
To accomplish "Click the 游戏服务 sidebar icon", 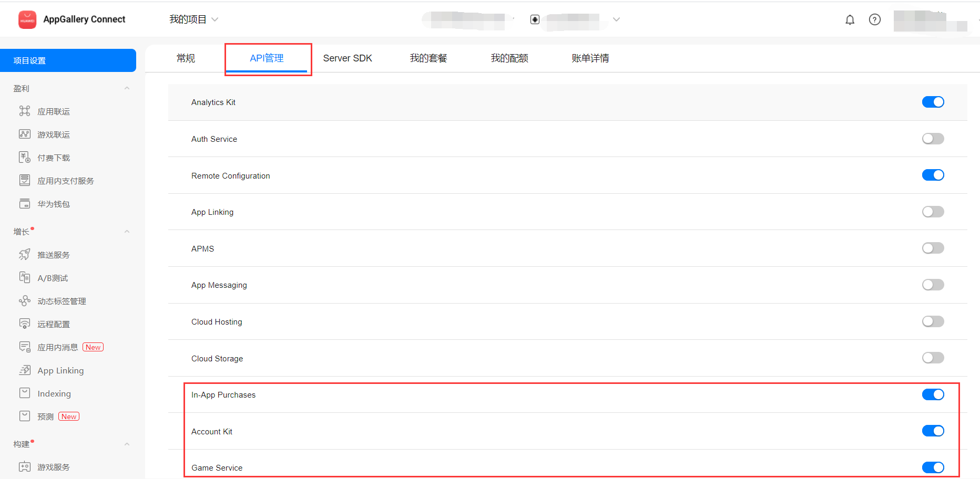I will point(25,466).
